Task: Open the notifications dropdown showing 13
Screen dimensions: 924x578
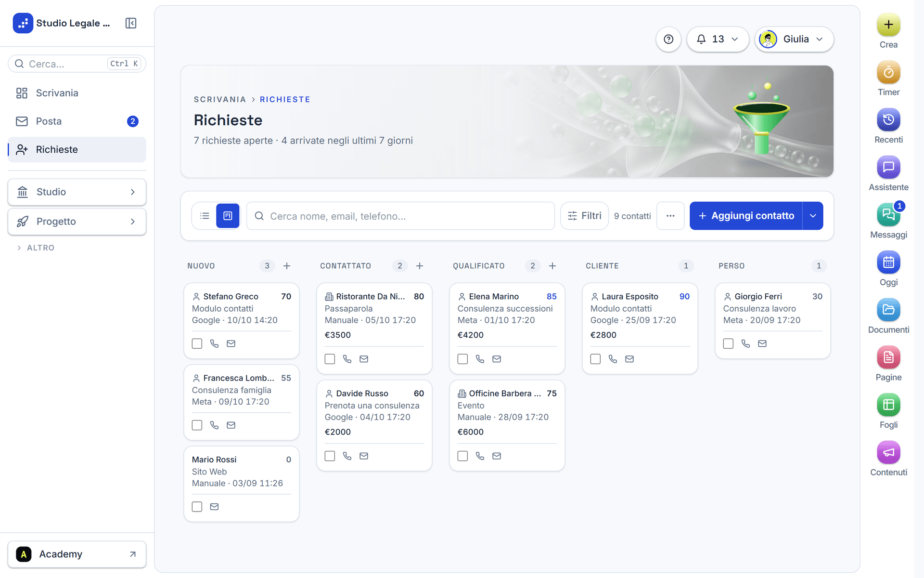Action: tap(718, 39)
